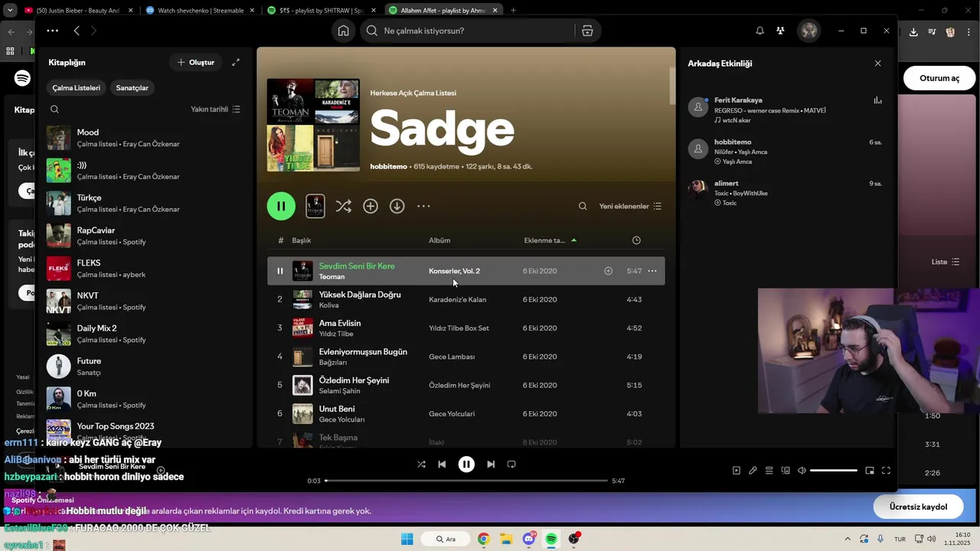Go to Spotify Home via house icon

pos(343,31)
